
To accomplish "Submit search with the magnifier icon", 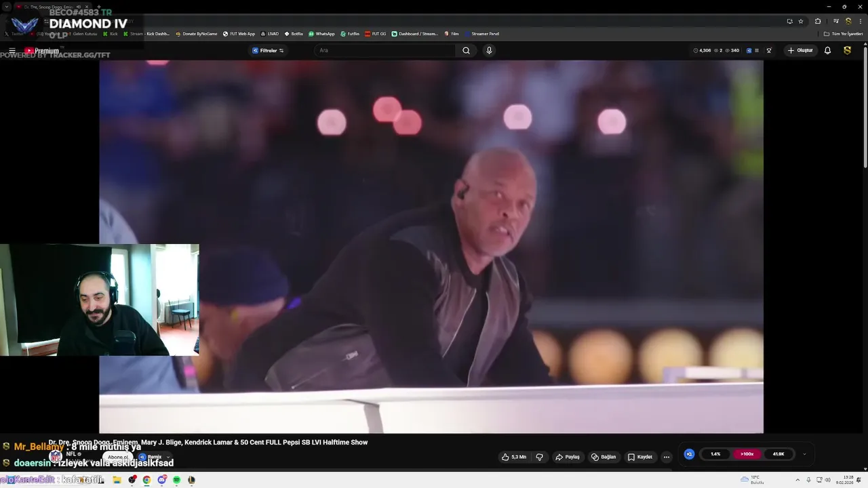I will (x=466, y=50).
